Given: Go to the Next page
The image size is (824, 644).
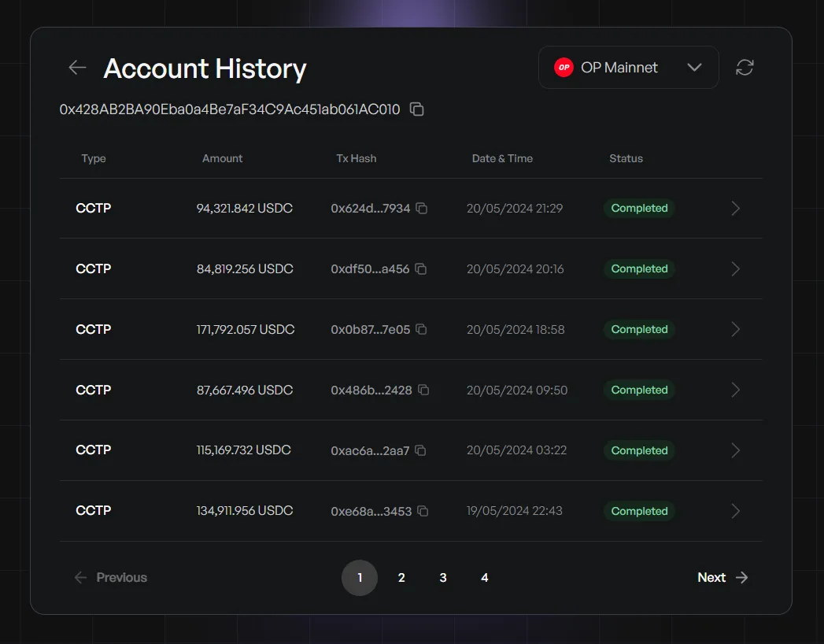Looking at the screenshot, I should click(x=722, y=577).
